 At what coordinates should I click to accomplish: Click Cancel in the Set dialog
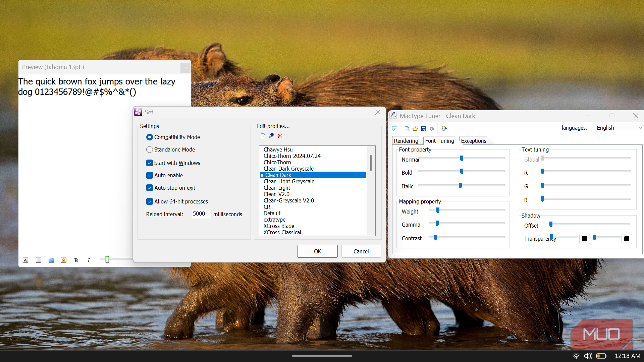[361, 251]
